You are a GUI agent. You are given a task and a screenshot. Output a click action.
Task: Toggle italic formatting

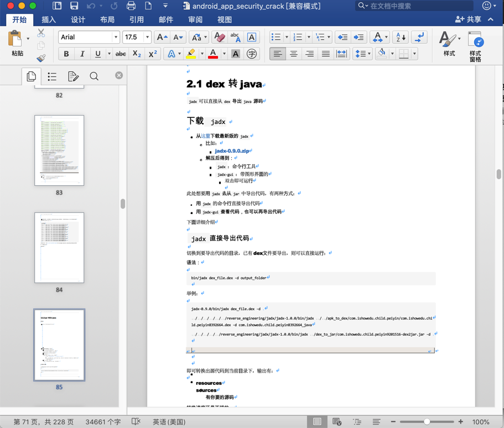[x=82, y=54]
